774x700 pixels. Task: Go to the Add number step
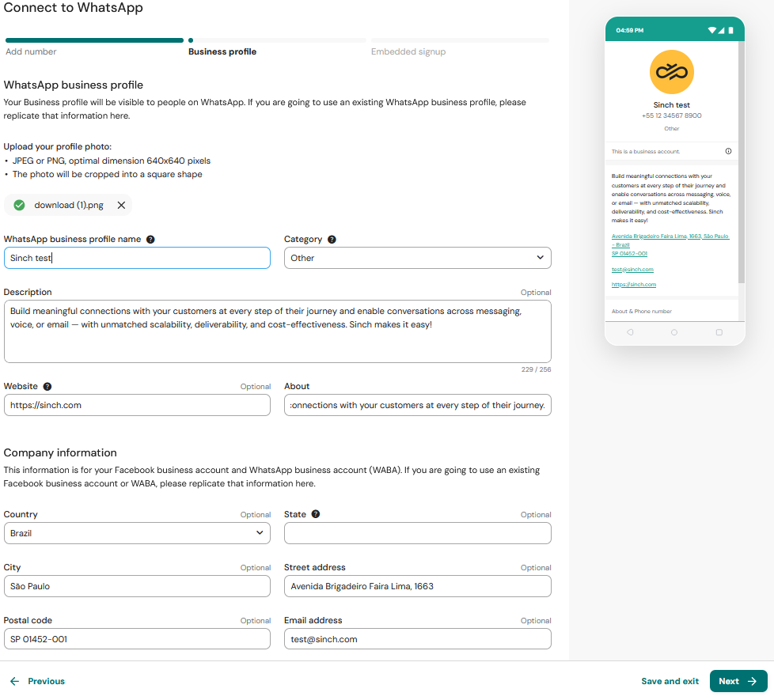point(31,51)
